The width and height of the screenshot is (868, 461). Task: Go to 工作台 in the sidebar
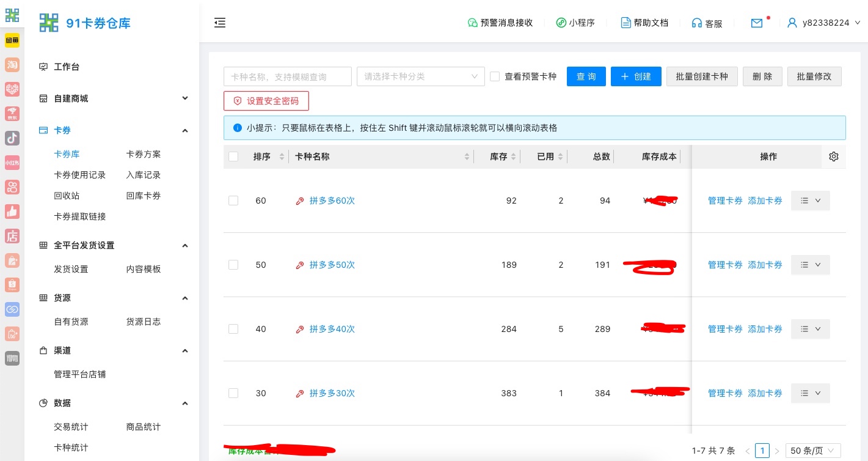pyautogui.click(x=67, y=67)
